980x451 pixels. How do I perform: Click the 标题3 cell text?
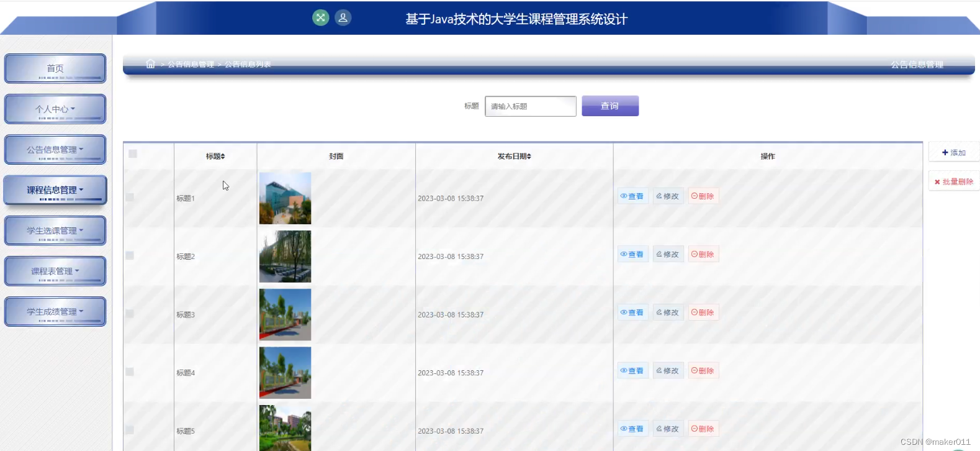click(186, 315)
